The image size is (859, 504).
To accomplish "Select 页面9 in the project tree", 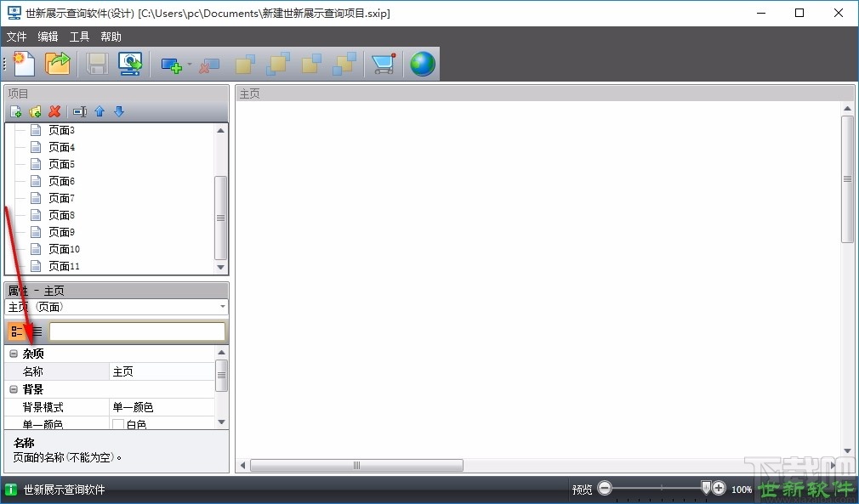I will coord(61,232).
